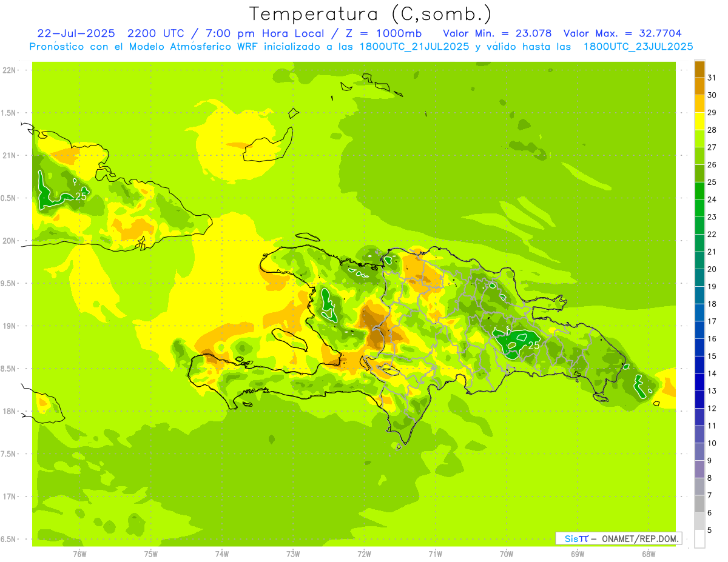
Task: Click the '19N' latitude axis label
Action: click(x=10, y=326)
